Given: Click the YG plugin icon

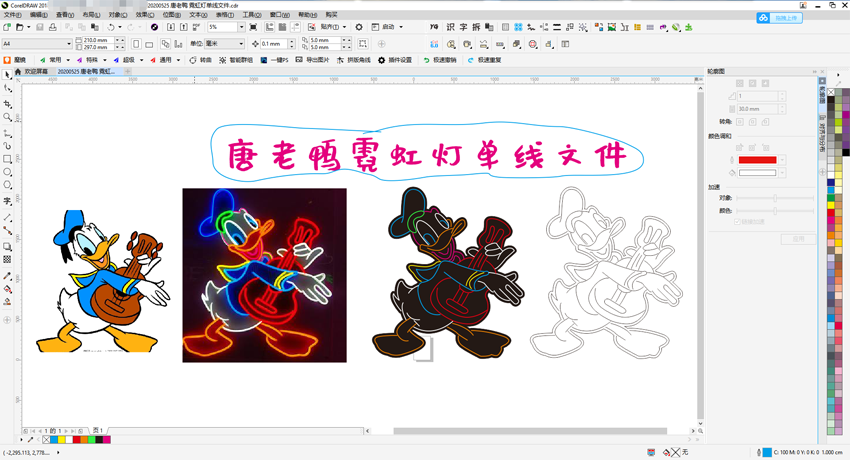Looking at the screenshot, I should [434, 27].
